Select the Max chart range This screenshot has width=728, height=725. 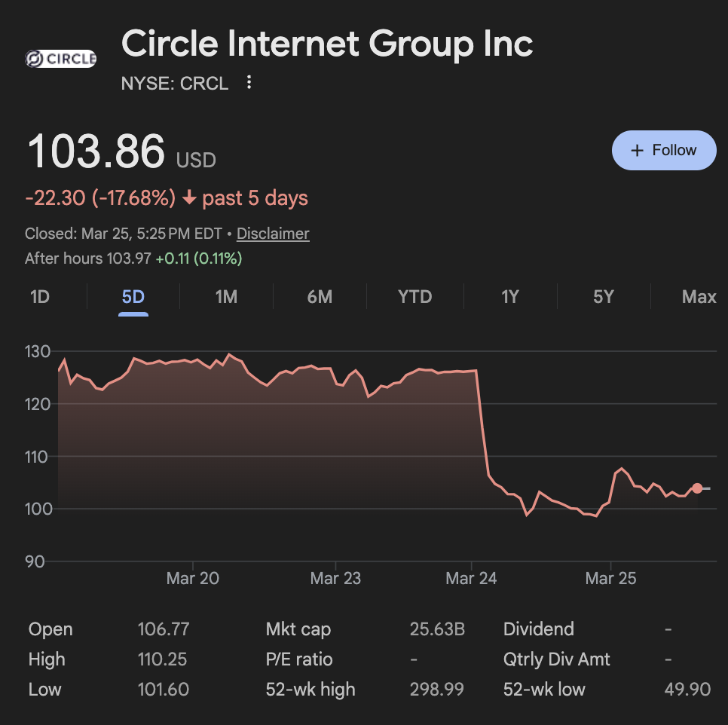699,297
